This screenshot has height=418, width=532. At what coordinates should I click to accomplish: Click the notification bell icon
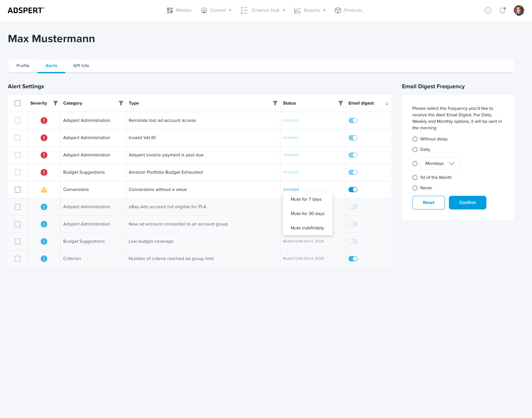coord(502,10)
